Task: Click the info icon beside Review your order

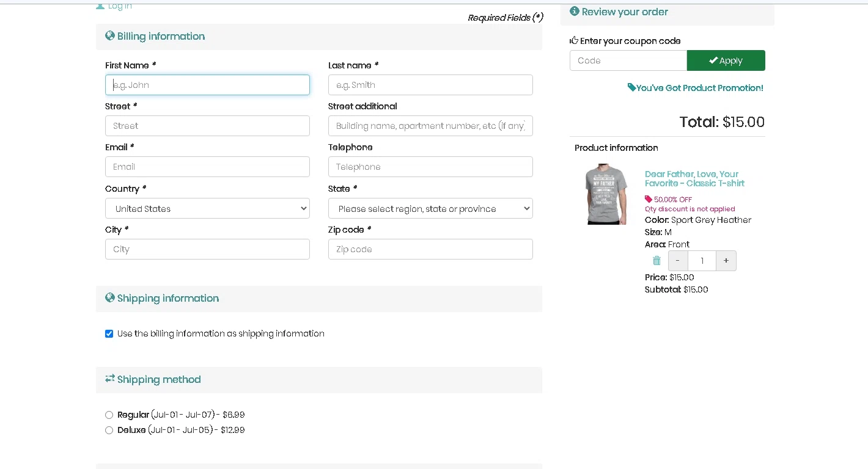Action: [x=574, y=12]
